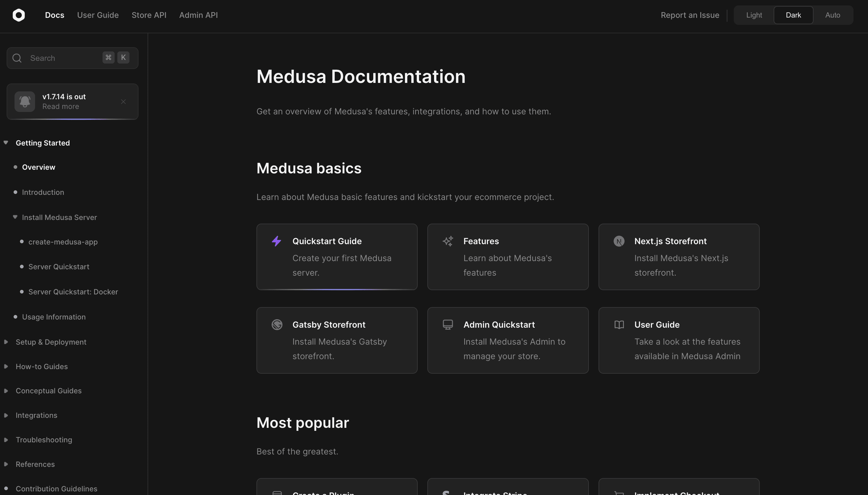The width and height of the screenshot is (868, 495).
Task: Click the Next.js Storefront card icon
Action: click(x=619, y=241)
